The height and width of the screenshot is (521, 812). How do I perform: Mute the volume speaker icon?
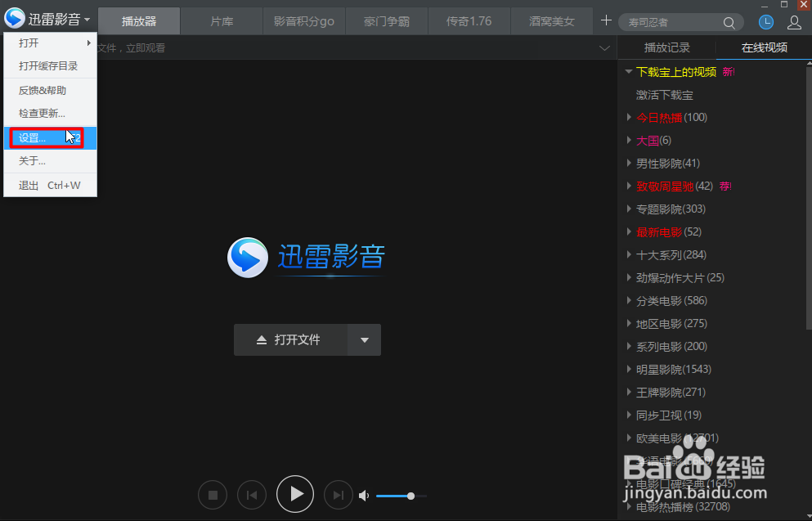364,496
